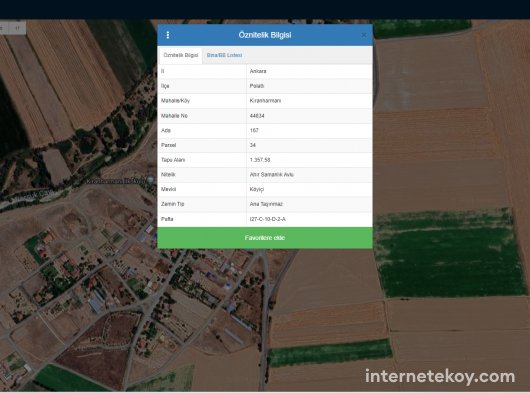Viewport: 530px width, 393px height.
Task: Click the left gray toolbar button at map edge
Action: (x=3, y=28)
